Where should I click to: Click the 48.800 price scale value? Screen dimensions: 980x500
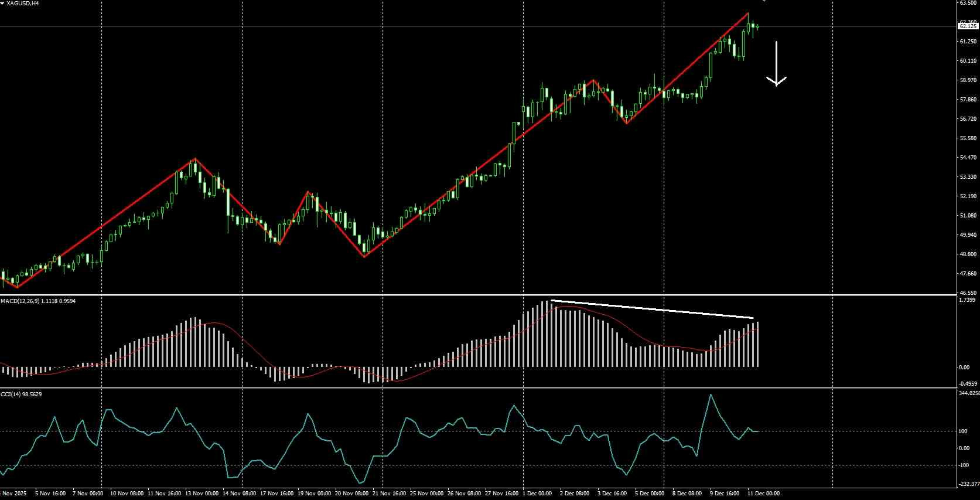tap(968, 254)
